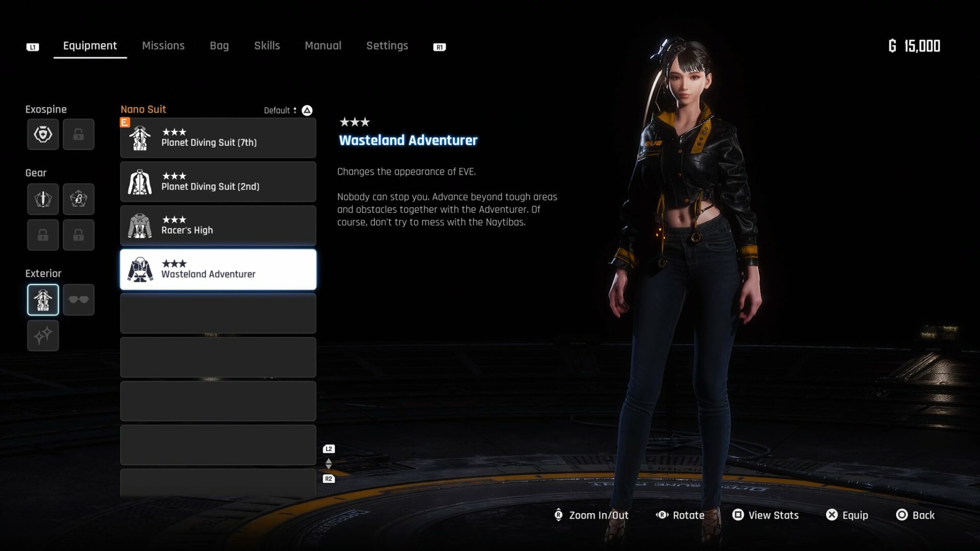The height and width of the screenshot is (551, 980).
Task: Open the Skills tab
Action: pos(267,45)
